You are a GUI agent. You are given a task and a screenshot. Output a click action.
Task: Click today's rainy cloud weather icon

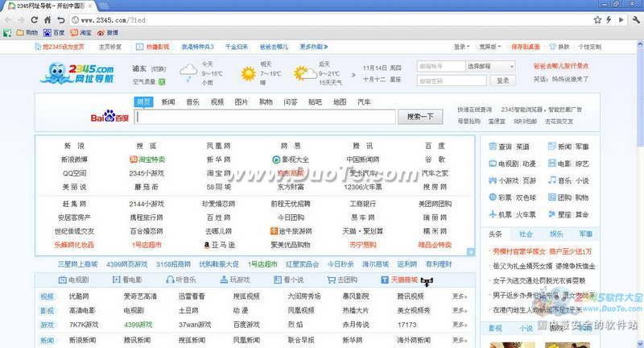coord(188,73)
